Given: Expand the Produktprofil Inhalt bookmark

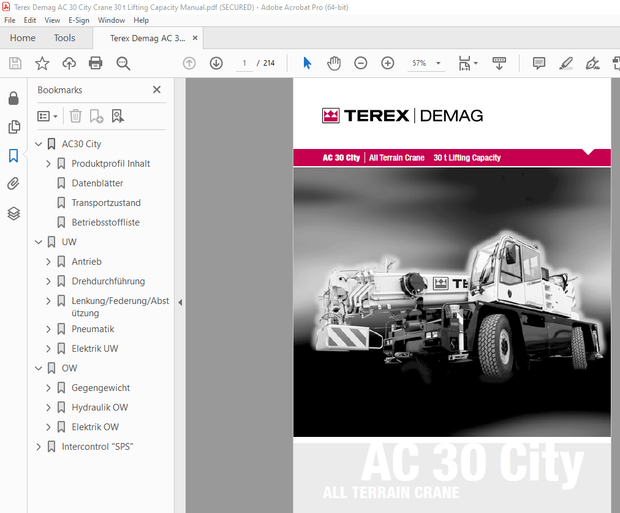Looking at the screenshot, I should click(48, 164).
